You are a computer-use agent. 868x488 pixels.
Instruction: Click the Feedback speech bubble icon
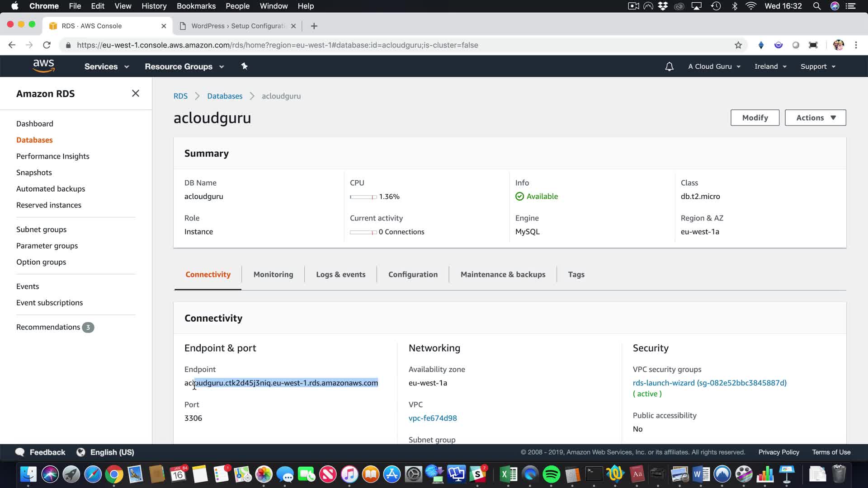click(20, 452)
